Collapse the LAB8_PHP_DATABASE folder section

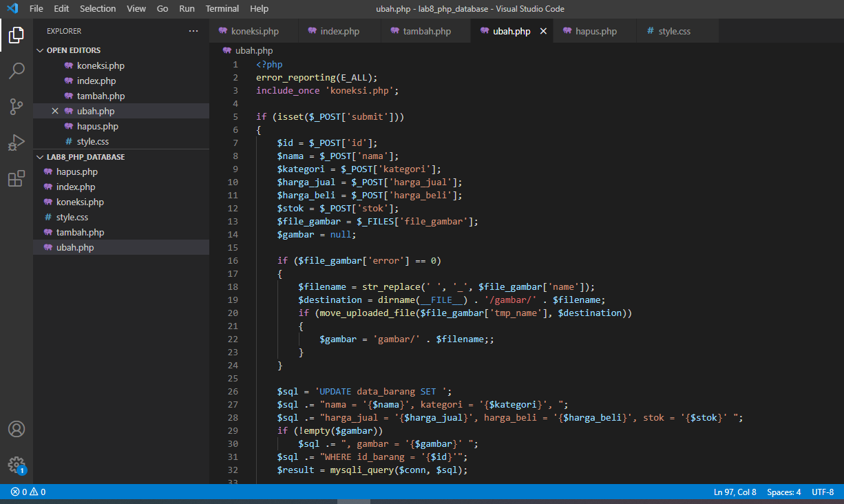coord(40,156)
